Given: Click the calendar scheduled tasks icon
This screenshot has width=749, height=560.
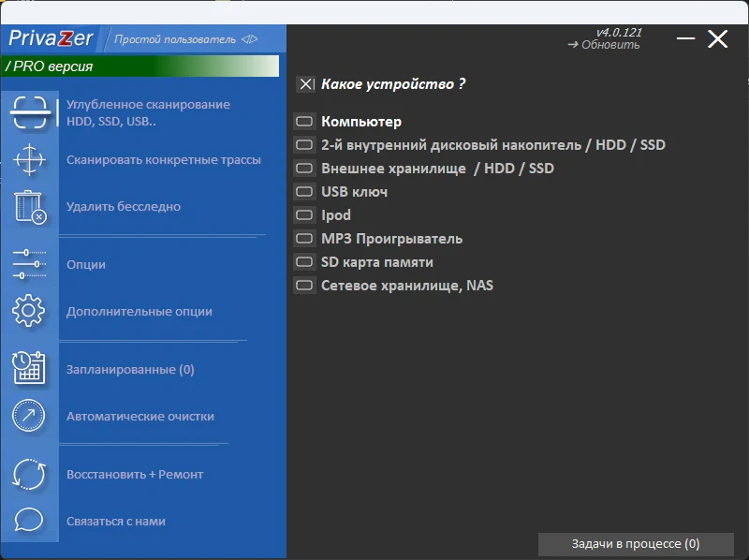Looking at the screenshot, I should [29, 368].
